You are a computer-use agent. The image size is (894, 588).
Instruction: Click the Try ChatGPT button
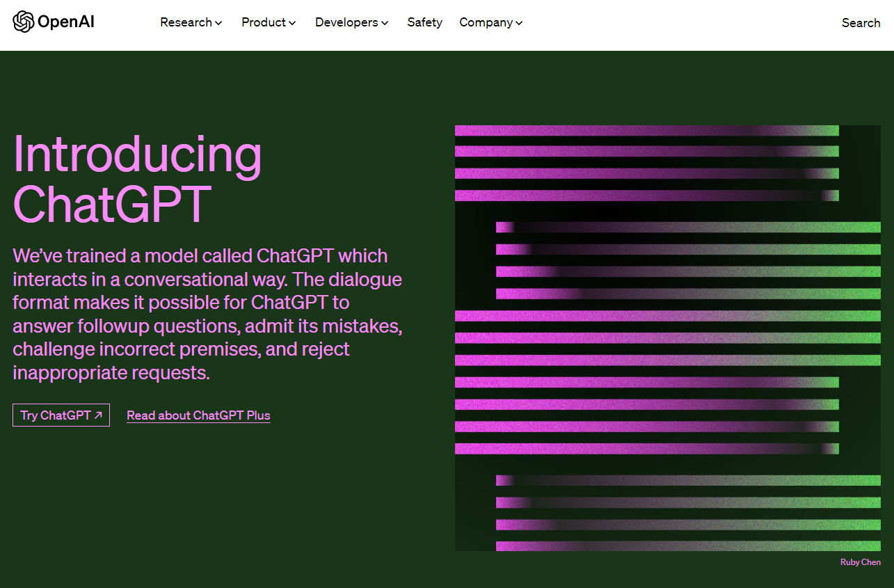point(61,415)
